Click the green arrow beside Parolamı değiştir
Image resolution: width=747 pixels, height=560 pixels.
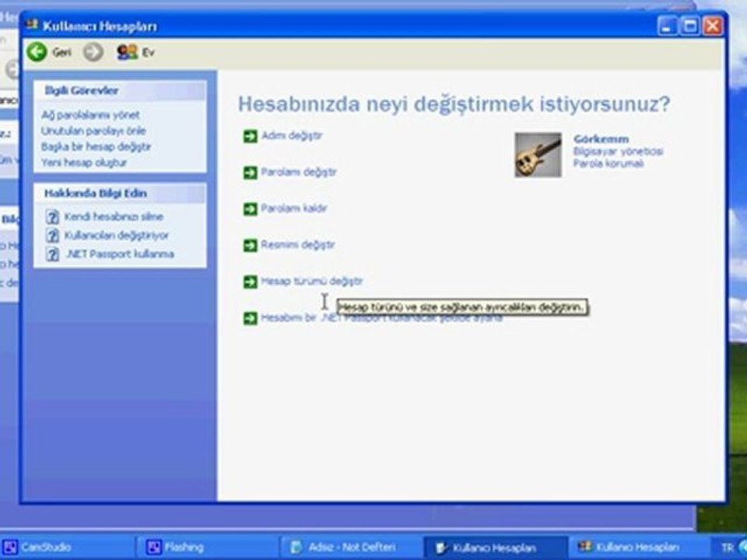pos(250,173)
